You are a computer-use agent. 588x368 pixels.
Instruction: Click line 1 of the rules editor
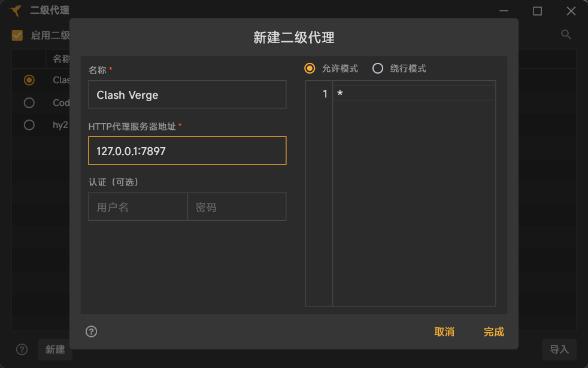[x=414, y=93]
